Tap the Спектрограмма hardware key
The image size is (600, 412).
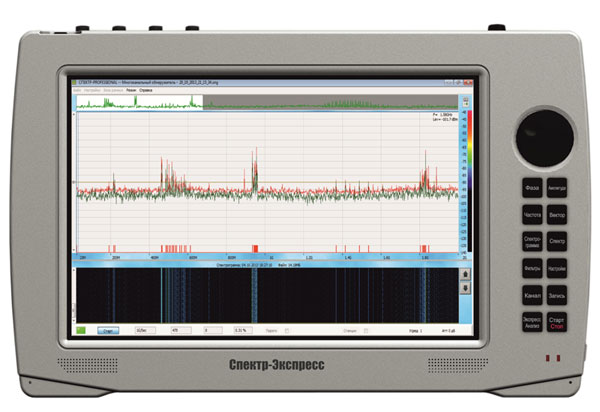pos(532,241)
